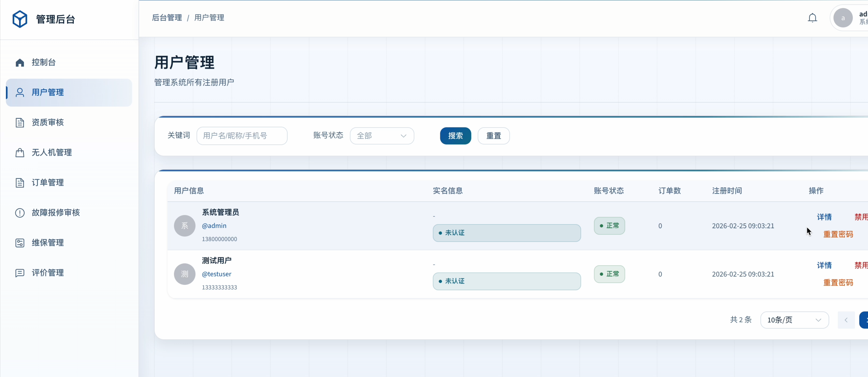Click the 无人机管理 bag icon
868x377 pixels.
tap(20, 153)
